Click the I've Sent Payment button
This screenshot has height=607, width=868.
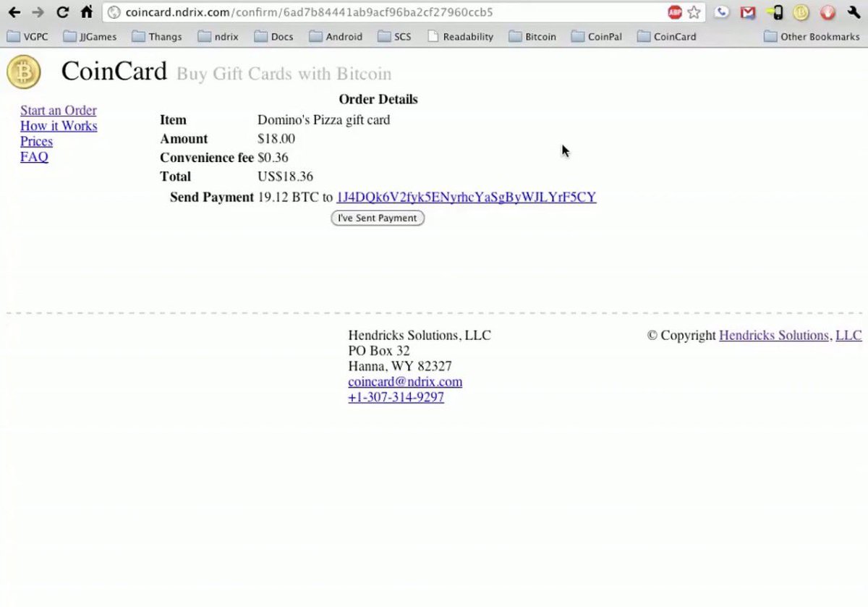(378, 218)
